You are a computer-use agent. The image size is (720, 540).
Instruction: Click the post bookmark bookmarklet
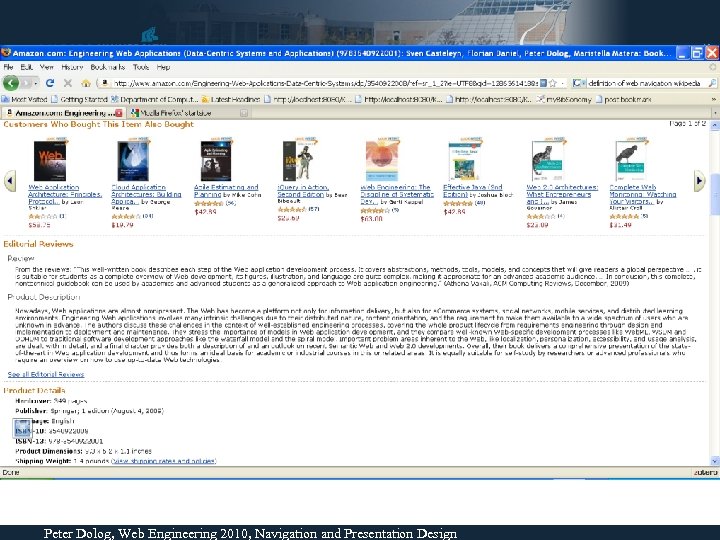pos(623,99)
